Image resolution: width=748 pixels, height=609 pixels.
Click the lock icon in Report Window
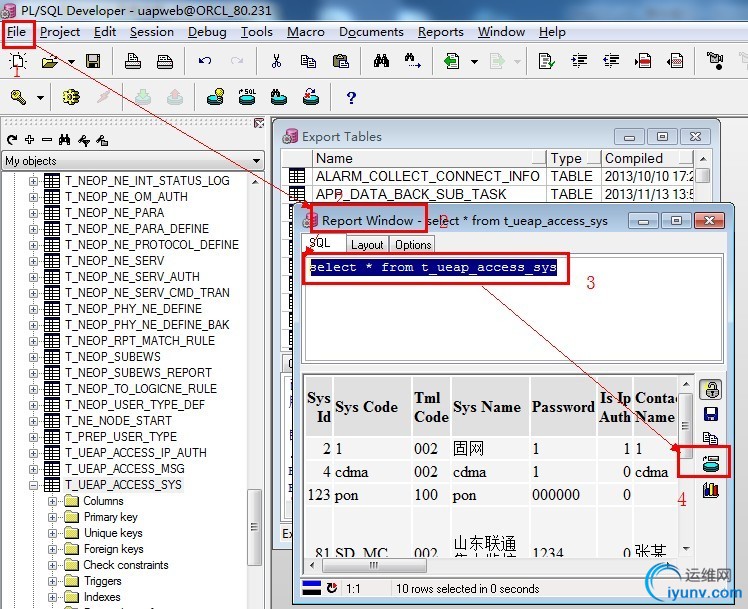(710, 389)
